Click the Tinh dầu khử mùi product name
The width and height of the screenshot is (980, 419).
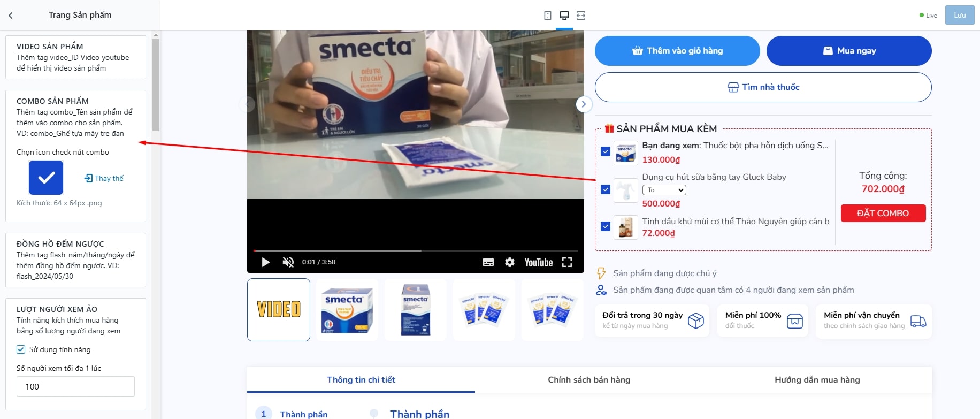tap(736, 222)
